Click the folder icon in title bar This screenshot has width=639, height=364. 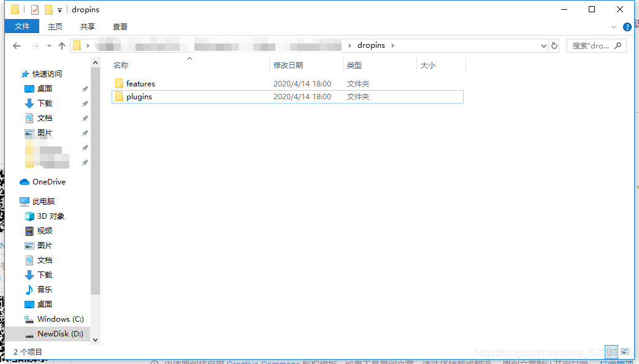[x=15, y=9]
